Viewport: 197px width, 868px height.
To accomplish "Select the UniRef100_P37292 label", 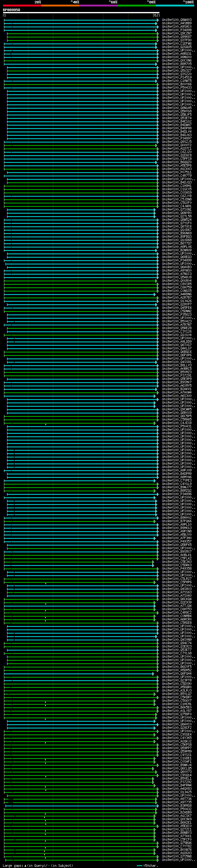I will point(177,782).
